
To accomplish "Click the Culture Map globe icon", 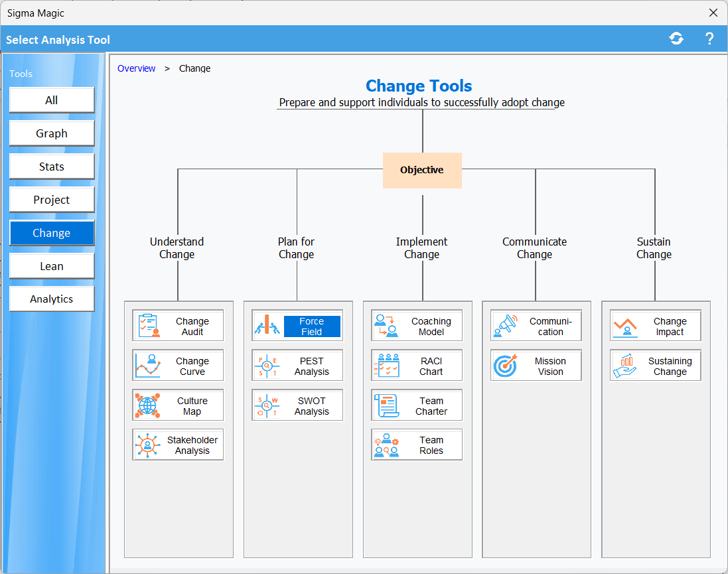I will coord(148,405).
